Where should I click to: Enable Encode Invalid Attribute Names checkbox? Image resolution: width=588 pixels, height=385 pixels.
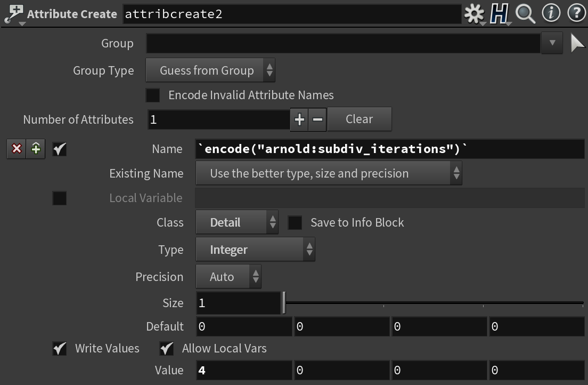click(153, 95)
